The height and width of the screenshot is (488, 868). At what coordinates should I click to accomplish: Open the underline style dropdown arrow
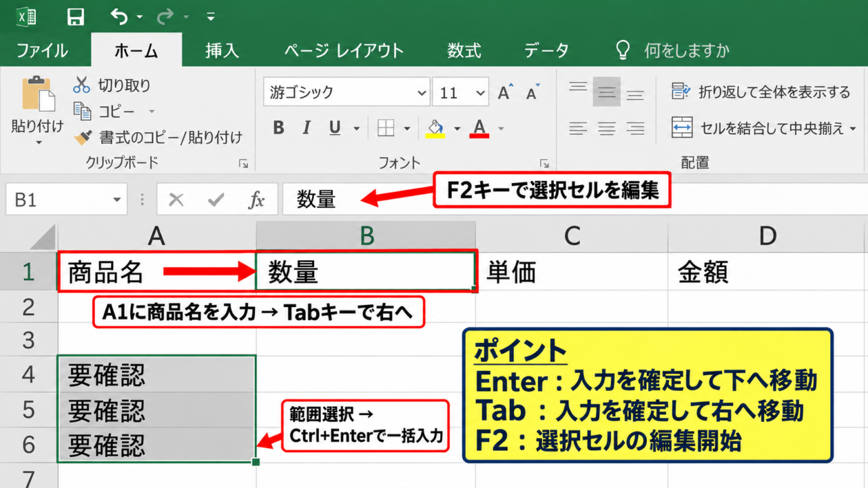[x=355, y=128]
